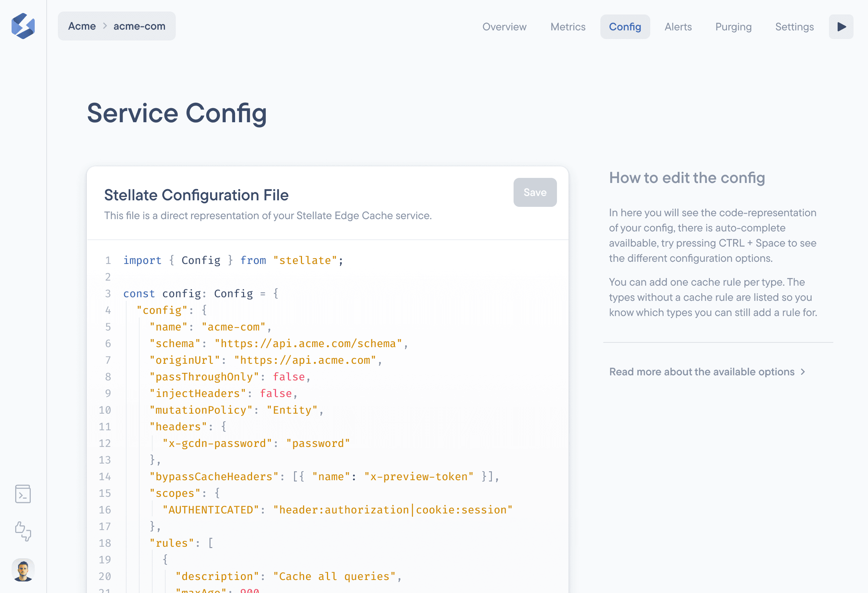868x593 pixels.
Task: Click chevron next to Read more link
Action: click(803, 372)
